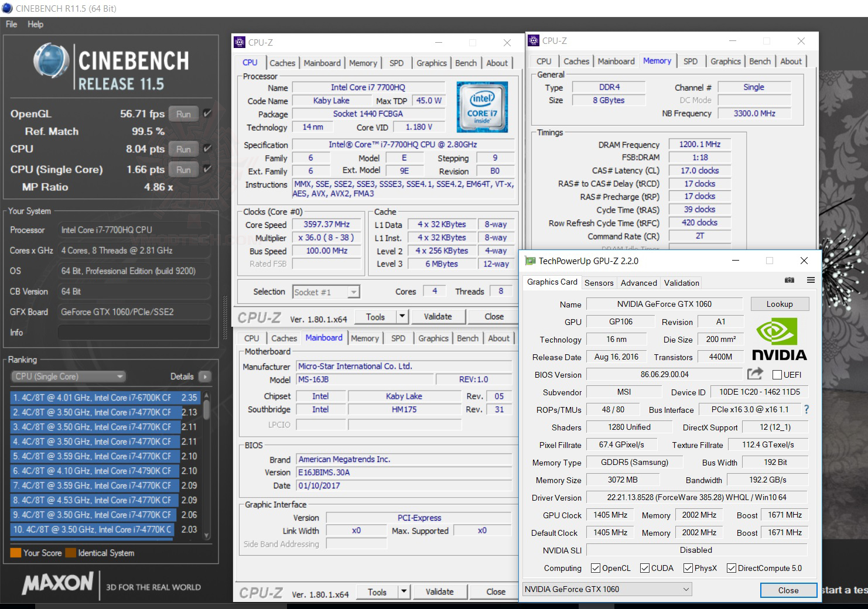Select the Graphics Card tab in GPU-Z
Viewport: 868px width, 609px height.
click(552, 282)
